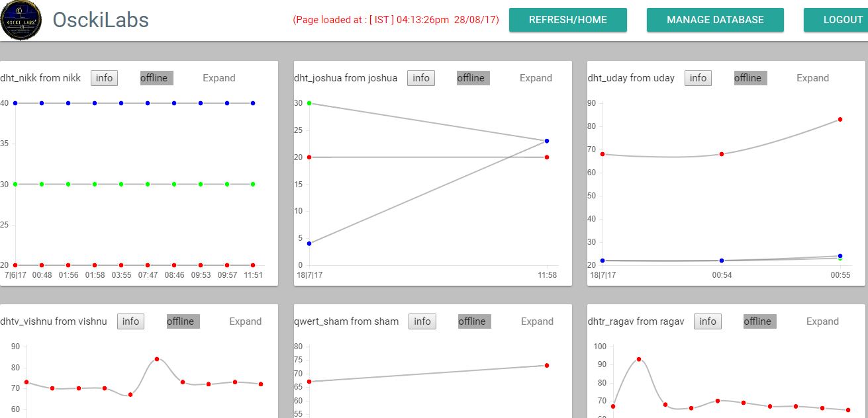
Task: Click the REFRESH/HOME button
Action: pos(568,20)
